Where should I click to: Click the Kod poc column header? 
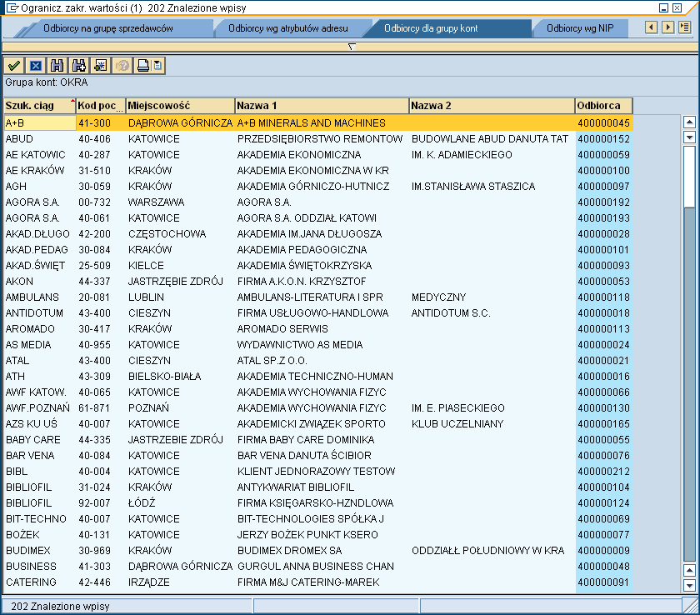[x=101, y=106]
